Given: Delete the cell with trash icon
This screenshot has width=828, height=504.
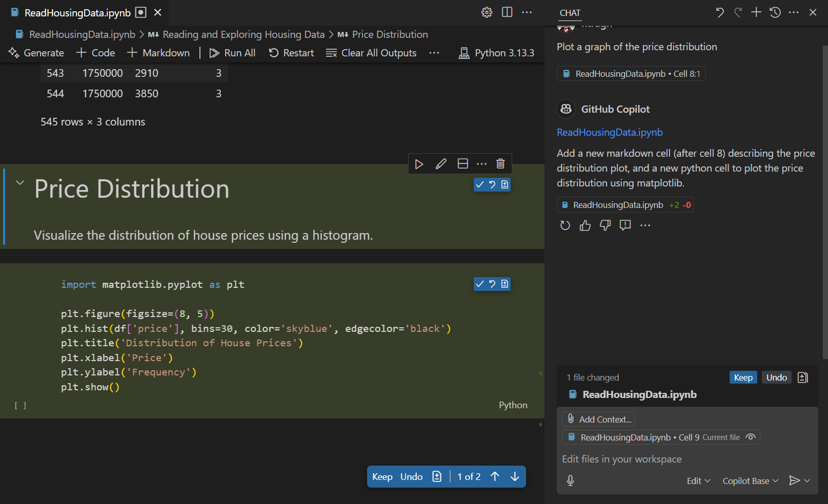Looking at the screenshot, I should (x=500, y=164).
